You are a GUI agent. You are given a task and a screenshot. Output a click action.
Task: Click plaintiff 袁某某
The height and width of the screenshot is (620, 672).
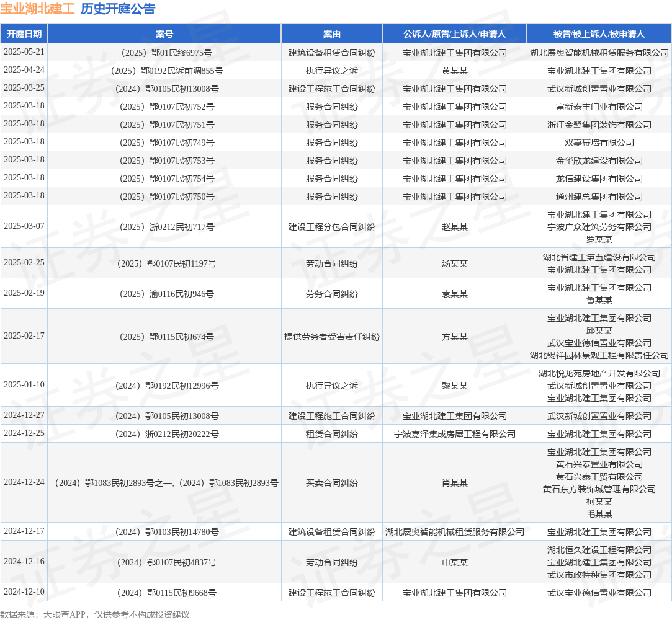coord(455,294)
